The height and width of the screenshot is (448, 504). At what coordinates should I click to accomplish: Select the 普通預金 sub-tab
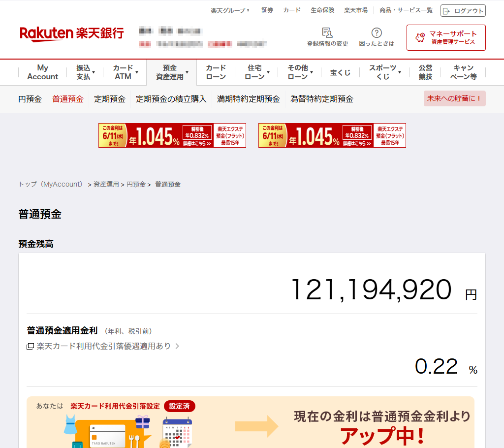click(x=68, y=99)
